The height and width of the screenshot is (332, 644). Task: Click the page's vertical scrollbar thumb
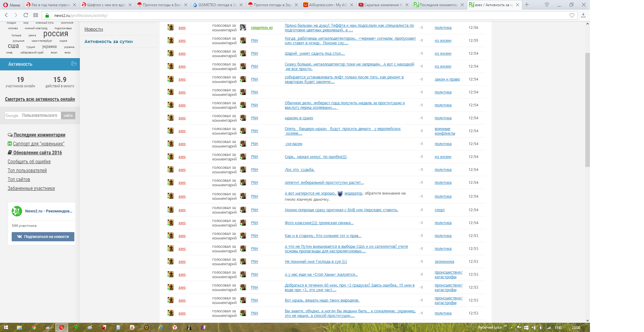(x=587, y=109)
